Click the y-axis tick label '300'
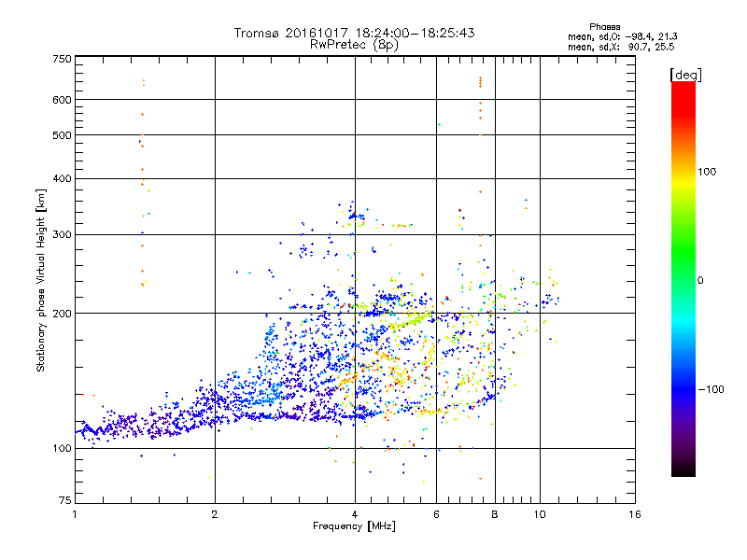 62,235
